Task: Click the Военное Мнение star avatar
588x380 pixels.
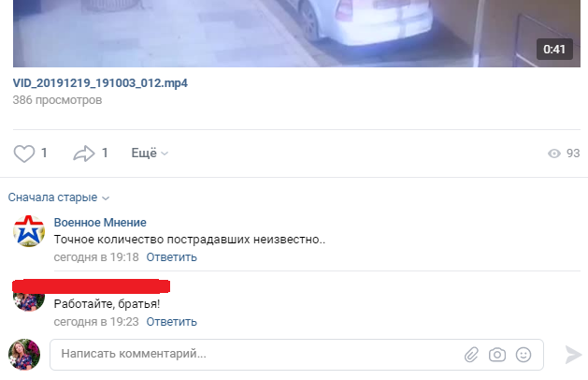Action: [x=29, y=231]
